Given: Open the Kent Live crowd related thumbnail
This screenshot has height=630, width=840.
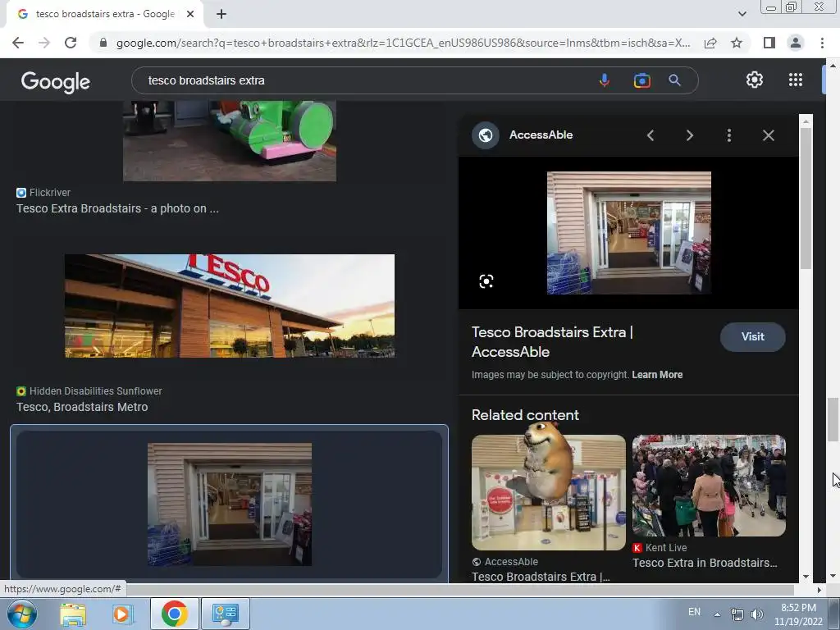Looking at the screenshot, I should 709,486.
